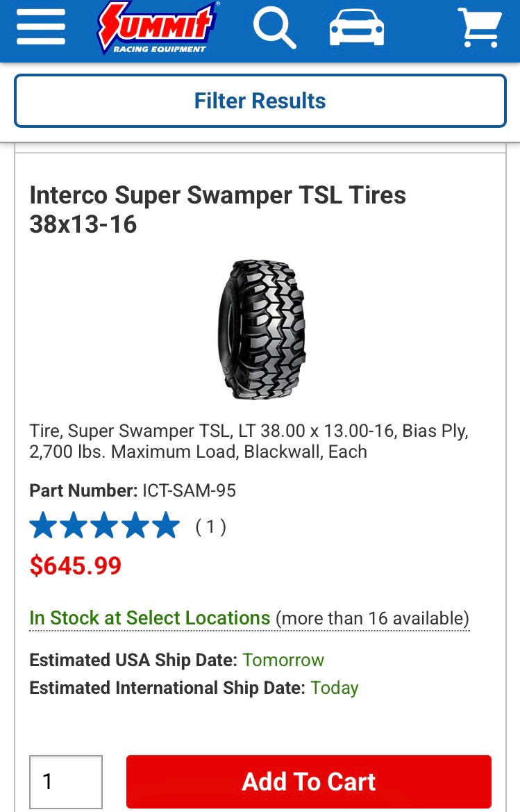The image size is (520, 812).
Task: Click In Stock at Select Locations link
Action: click(x=150, y=618)
